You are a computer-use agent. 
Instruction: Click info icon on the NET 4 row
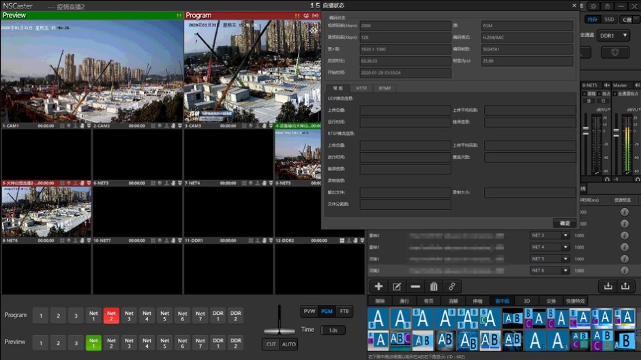tap(624, 247)
